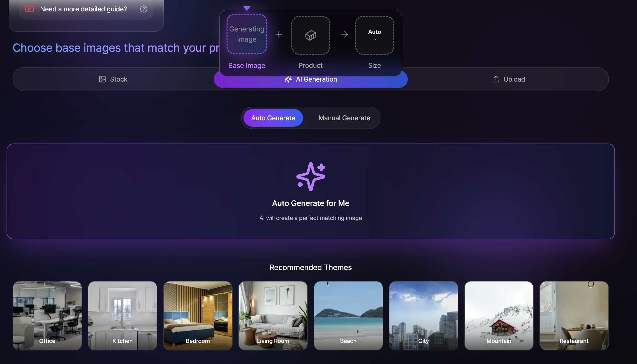Switch to the Upload tab

[x=508, y=79]
